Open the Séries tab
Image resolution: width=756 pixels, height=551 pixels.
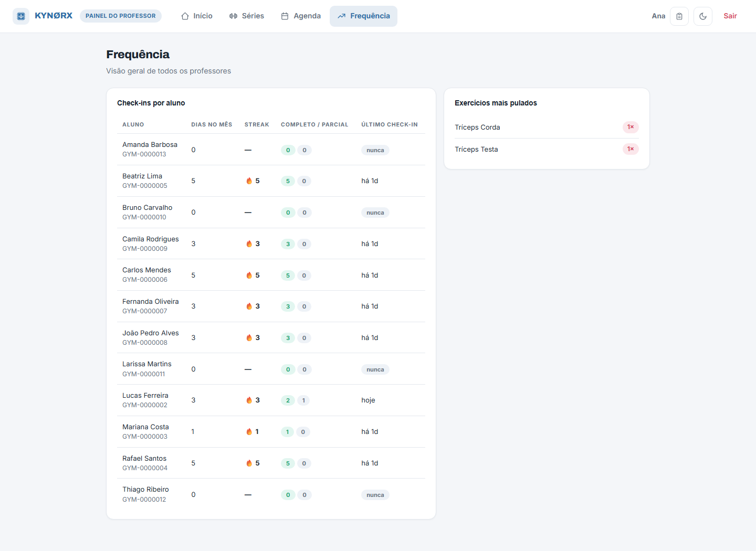247,16
